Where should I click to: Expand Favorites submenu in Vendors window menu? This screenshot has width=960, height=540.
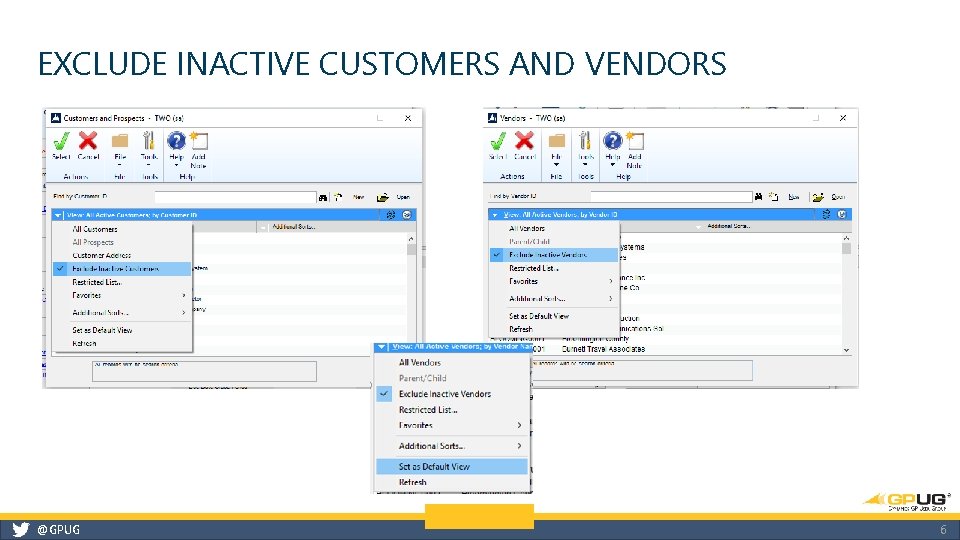tap(553, 282)
